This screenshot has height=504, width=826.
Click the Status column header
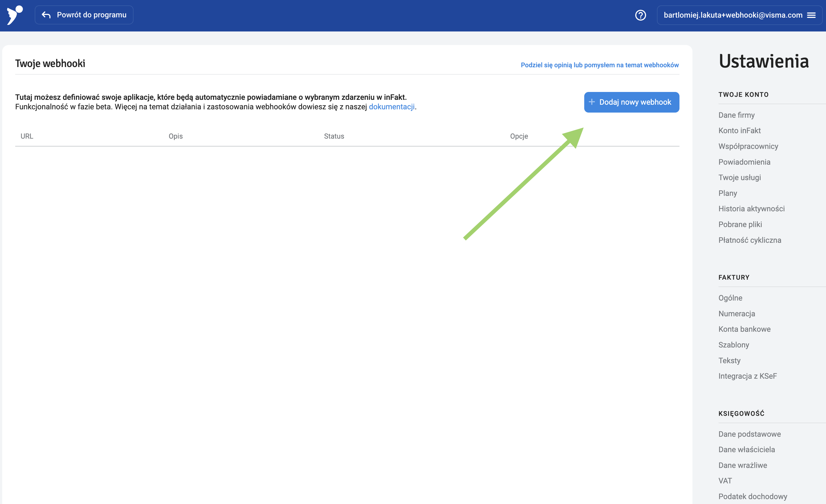(334, 136)
